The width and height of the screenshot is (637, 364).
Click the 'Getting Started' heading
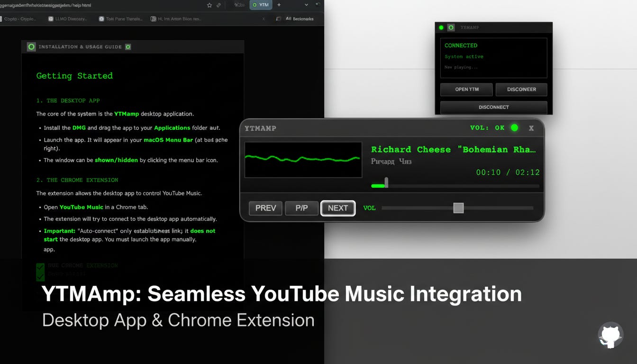(74, 76)
